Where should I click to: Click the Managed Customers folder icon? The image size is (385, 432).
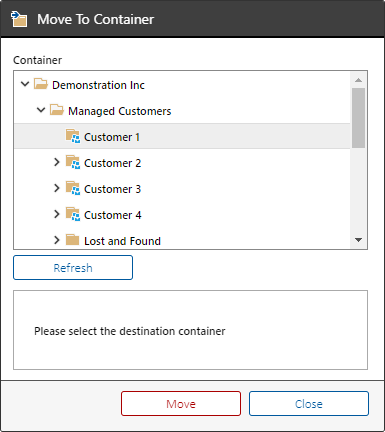(57, 110)
